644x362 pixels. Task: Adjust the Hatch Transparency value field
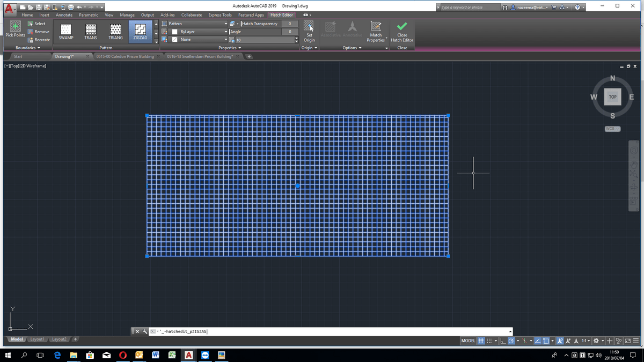[x=289, y=24]
